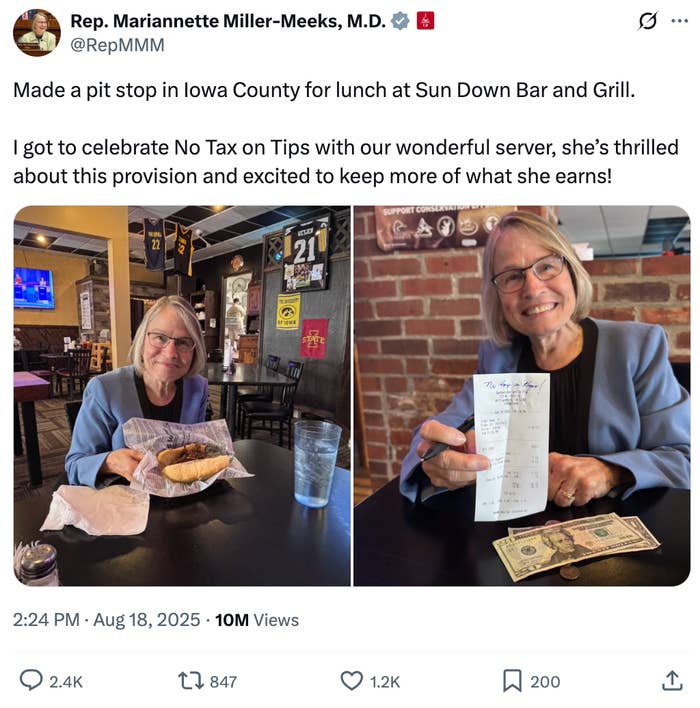View analytics via the 10M Views label

[x=257, y=620]
